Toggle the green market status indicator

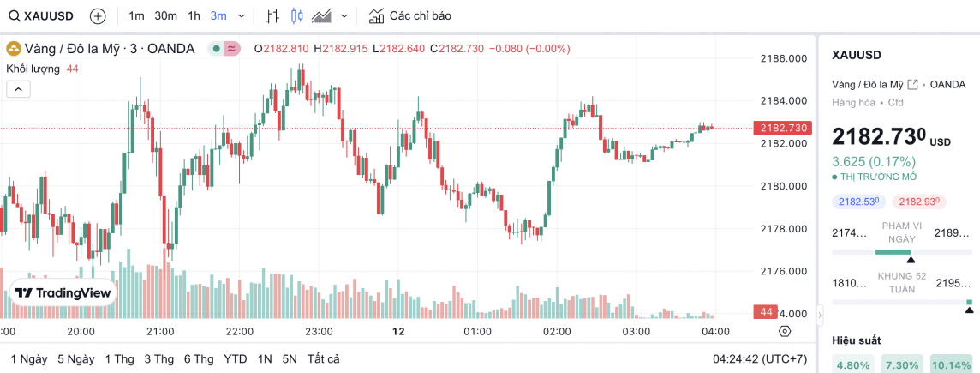[216, 49]
